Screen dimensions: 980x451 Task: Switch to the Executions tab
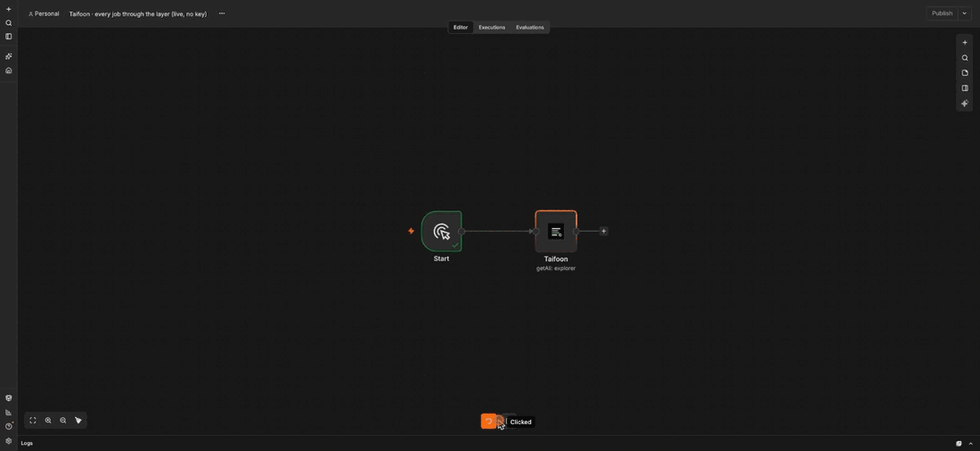tap(492, 28)
